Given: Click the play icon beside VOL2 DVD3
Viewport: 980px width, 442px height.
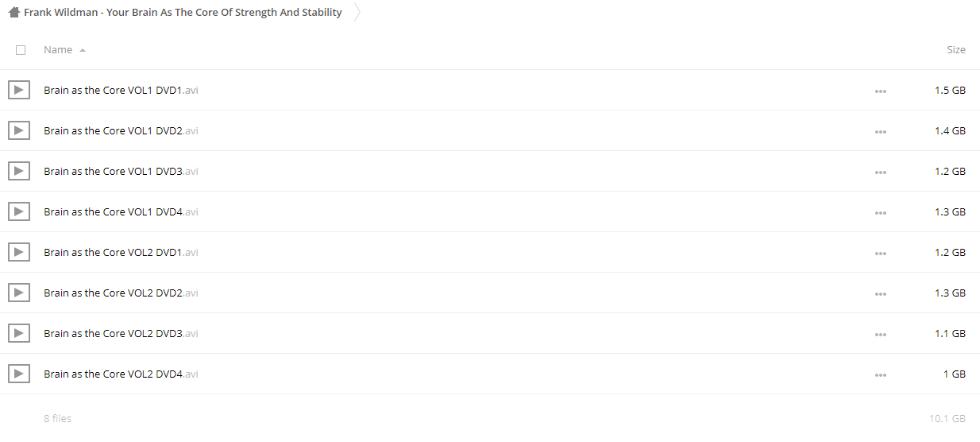Looking at the screenshot, I should pyautogui.click(x=19, y=333).
